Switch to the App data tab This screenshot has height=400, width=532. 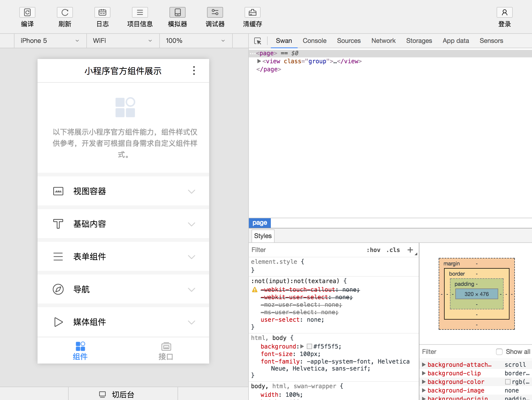click(456, 41)
